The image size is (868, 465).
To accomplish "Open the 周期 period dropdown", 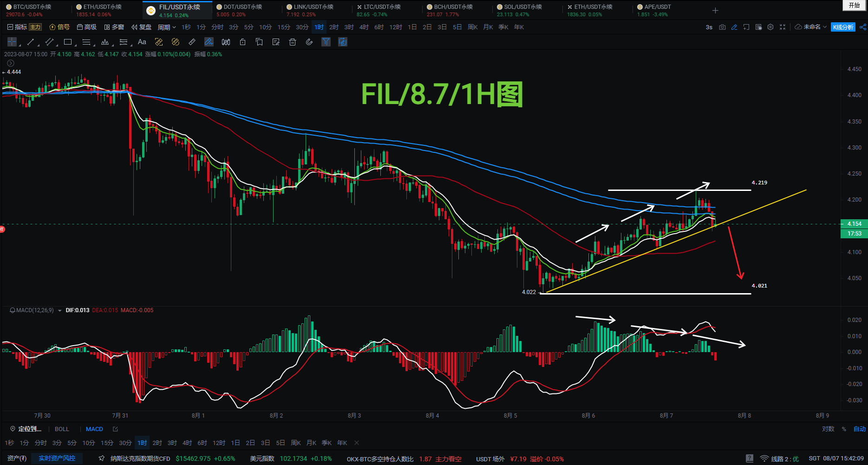I will (167, 27).
